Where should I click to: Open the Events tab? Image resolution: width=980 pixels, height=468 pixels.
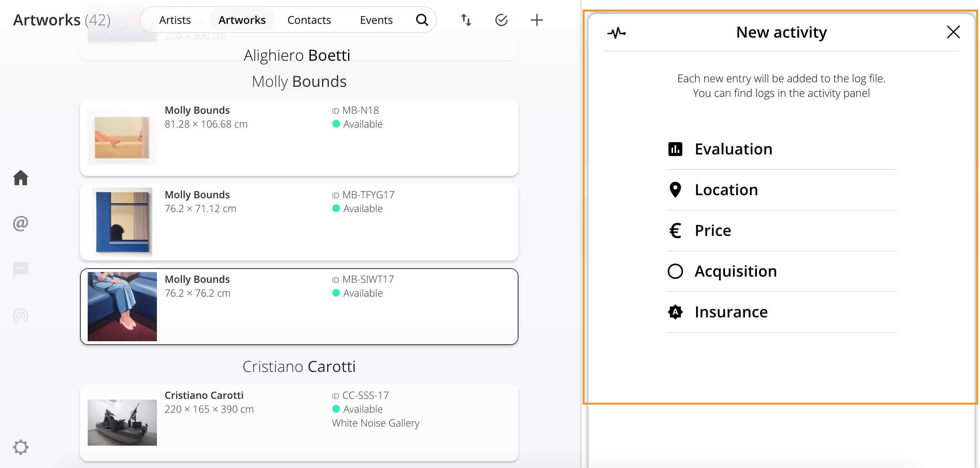tap(377, 20)
